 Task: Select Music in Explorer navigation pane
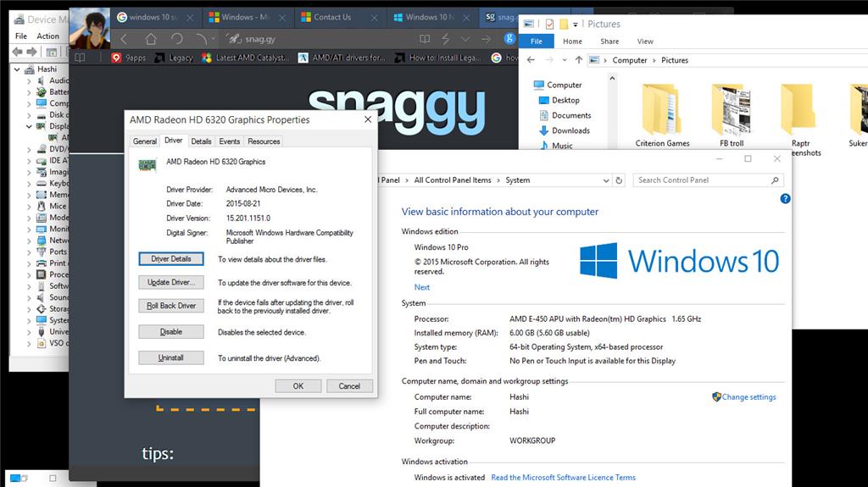click(x=555, y=146)
